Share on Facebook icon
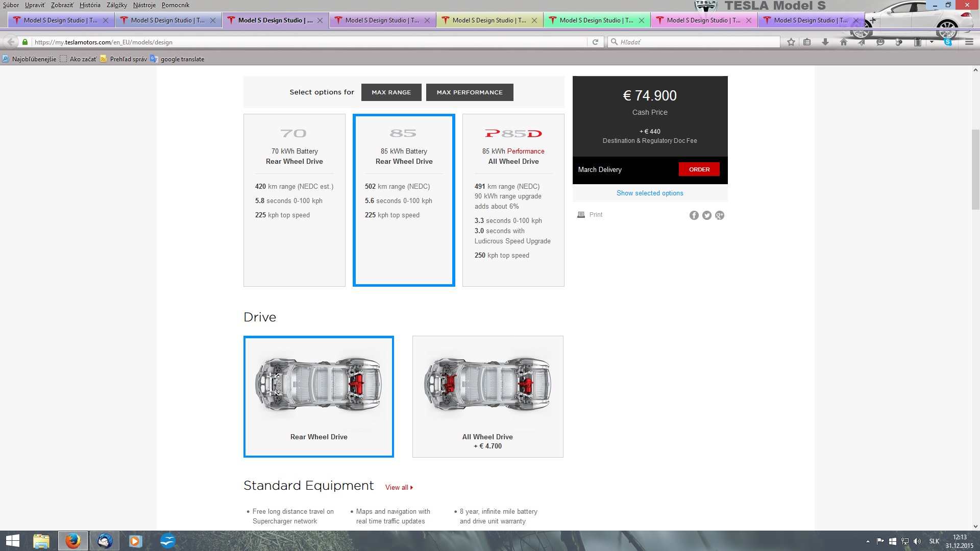Screen dimensions: 980x551 pyautogui.click(x=694, y=215)
